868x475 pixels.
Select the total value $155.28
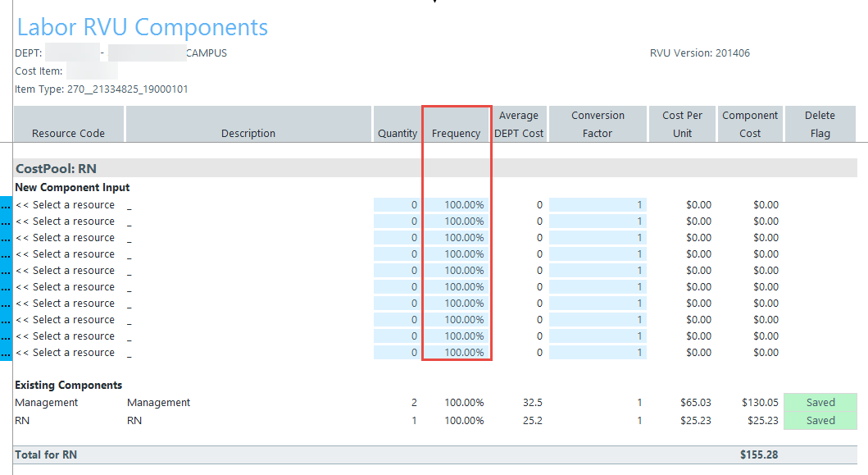coord(759,455)
